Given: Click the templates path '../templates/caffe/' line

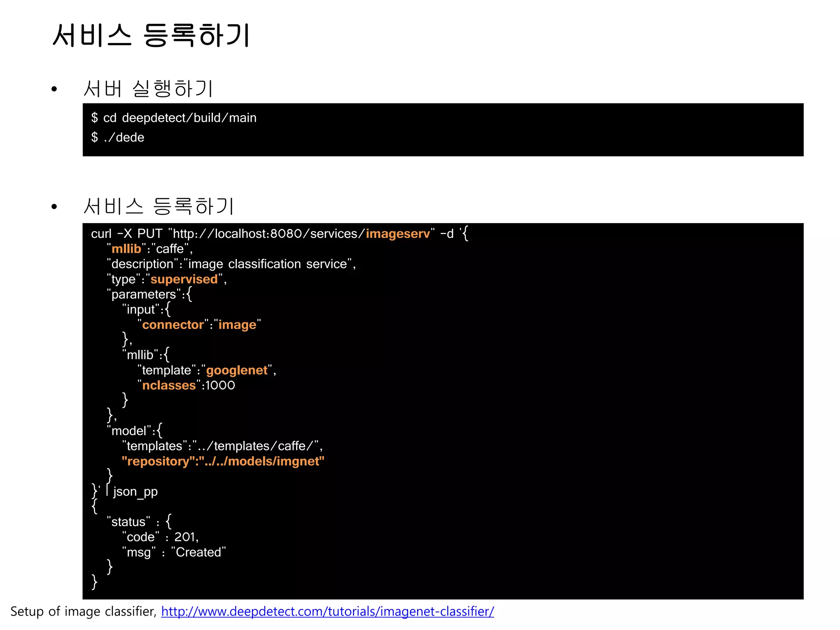Looking at the screenshot, I should [x=222, y=446].
